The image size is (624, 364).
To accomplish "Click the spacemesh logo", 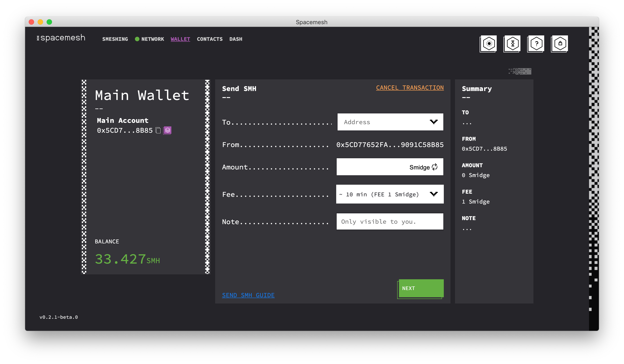I will (x=61, y=38).
